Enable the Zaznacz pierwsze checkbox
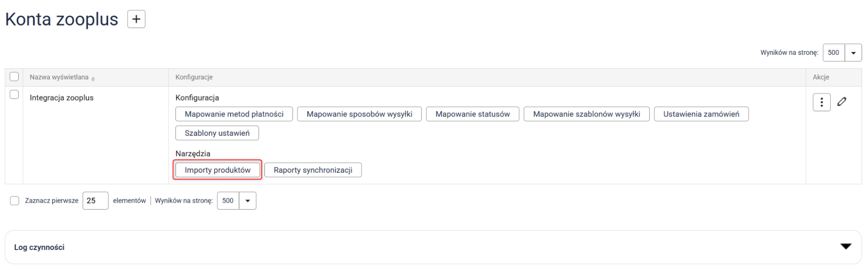This screenshot has width=868, height=270. coord(15,200)
